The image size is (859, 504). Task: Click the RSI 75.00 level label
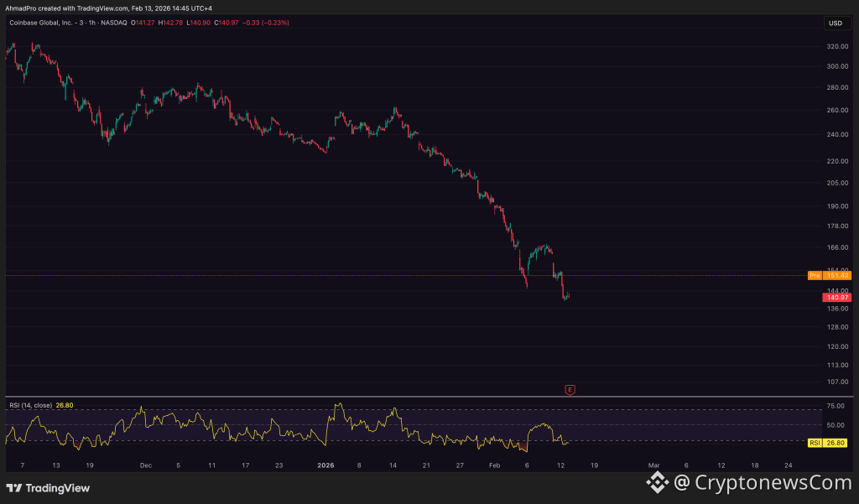tap(836, 406)
